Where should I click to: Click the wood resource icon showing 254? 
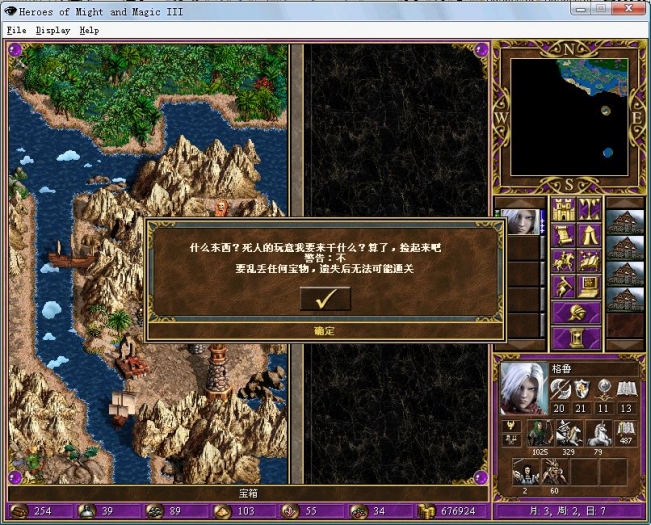point(19,511)
